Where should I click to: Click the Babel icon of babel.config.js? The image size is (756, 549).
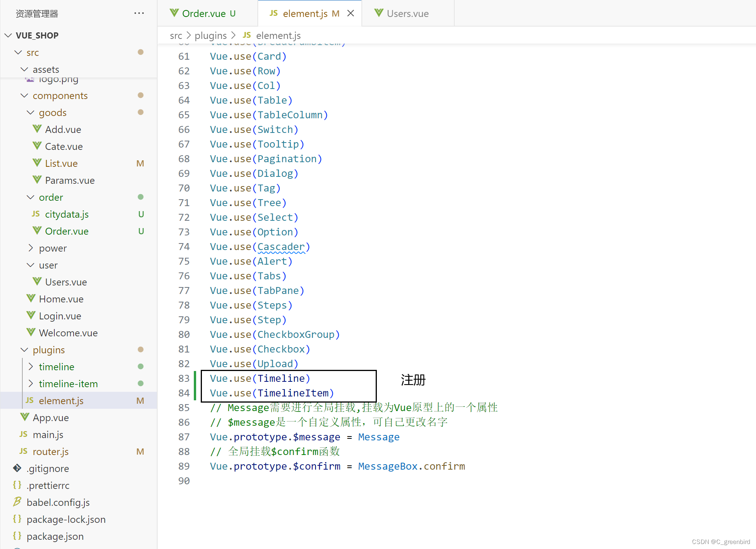[x=17, y=502]
